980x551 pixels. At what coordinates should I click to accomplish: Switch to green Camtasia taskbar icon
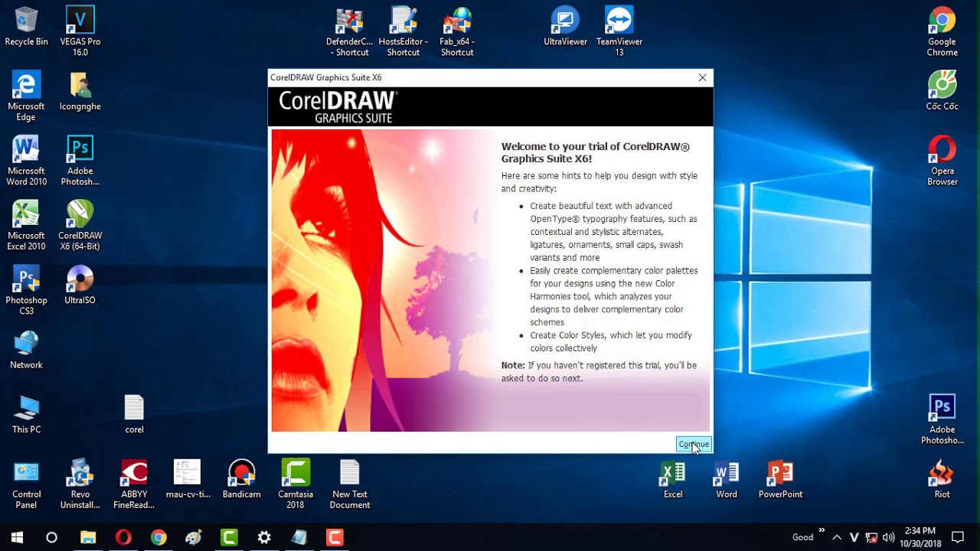229,537
